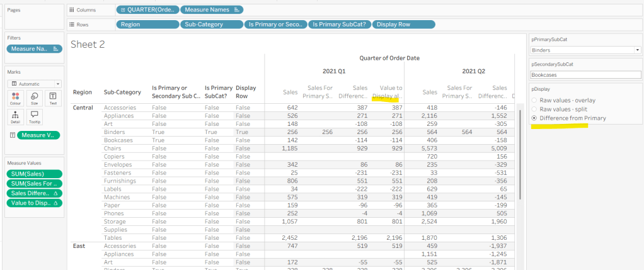The width and height of the screenshot is (644, 270).
Task: Click the SUM(Sales) measure value pill
Action: click(34, 174)
